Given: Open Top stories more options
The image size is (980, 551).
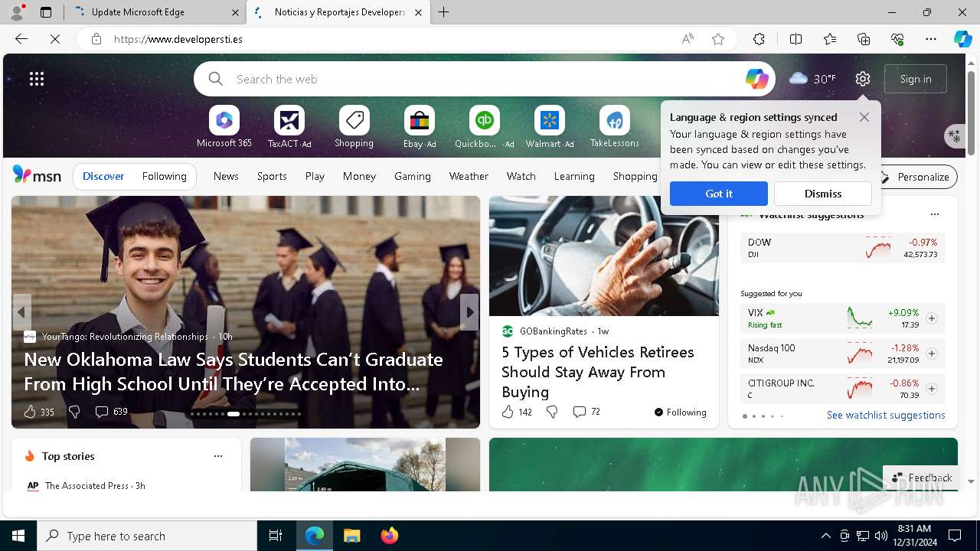Looking at the screenshot, I should point(218,456).
